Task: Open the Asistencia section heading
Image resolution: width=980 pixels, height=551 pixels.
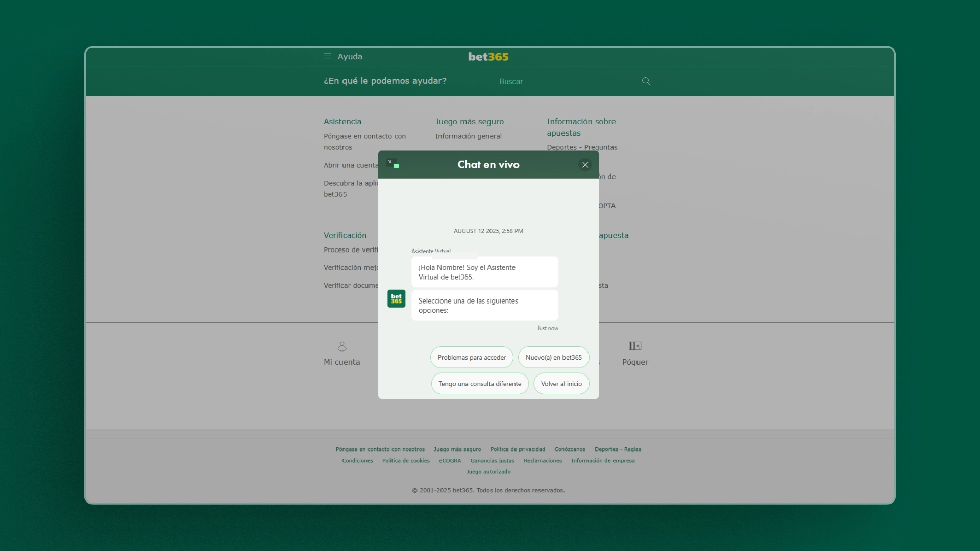Action: [x=342, y=122]
